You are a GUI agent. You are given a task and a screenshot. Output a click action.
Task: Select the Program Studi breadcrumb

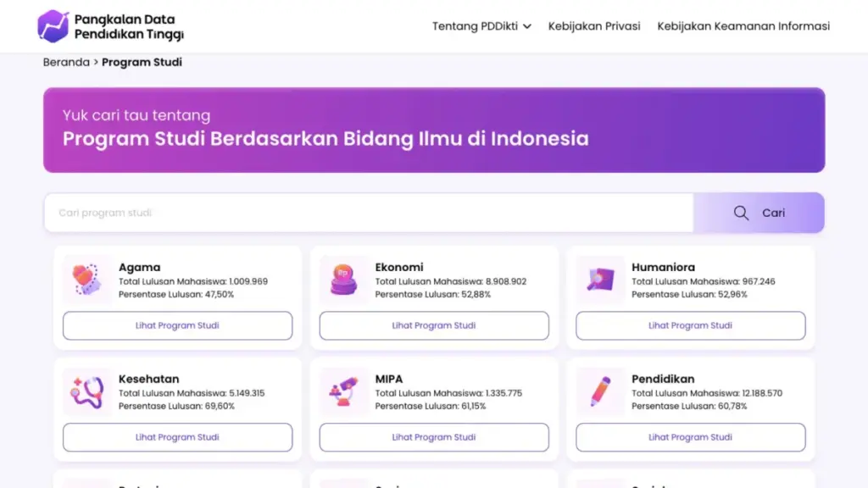coord(142,62)
